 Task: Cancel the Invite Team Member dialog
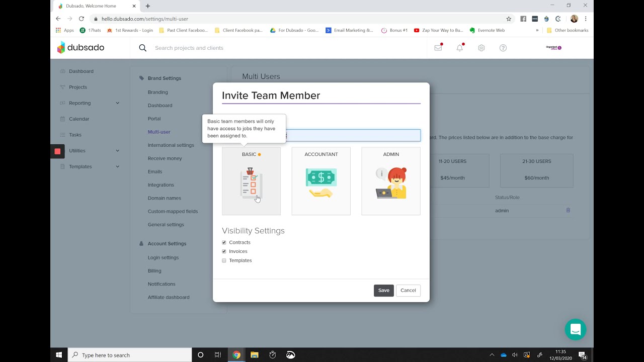408,291
